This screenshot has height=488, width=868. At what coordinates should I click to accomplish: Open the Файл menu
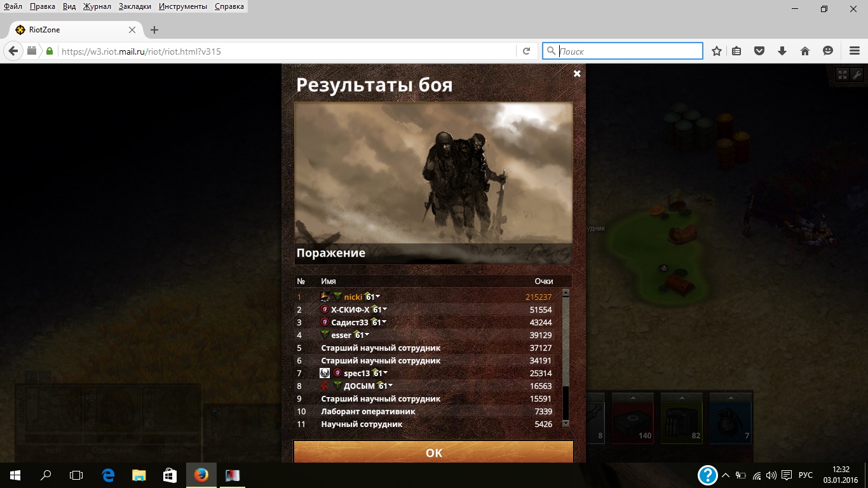pos(13,6)
